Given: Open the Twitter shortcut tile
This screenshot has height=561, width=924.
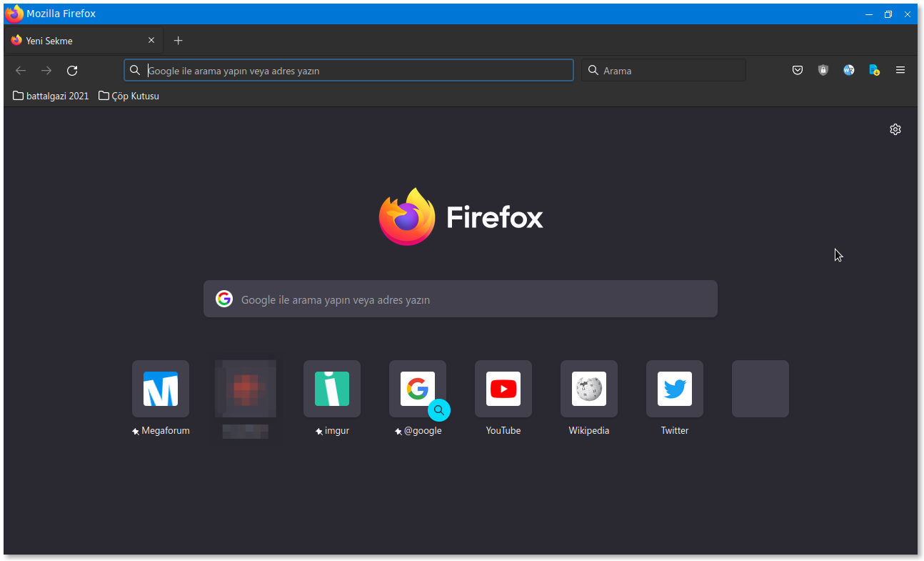Looking at the screenshot, I should tap(675, 389).
